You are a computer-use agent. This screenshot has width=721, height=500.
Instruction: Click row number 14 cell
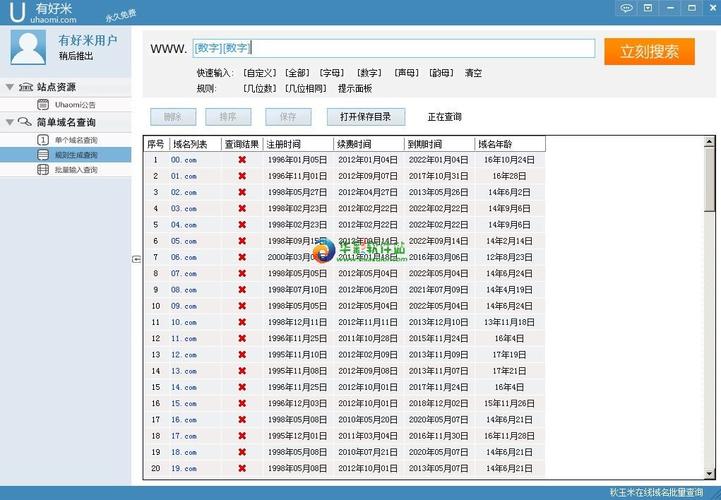coord(156,371)
